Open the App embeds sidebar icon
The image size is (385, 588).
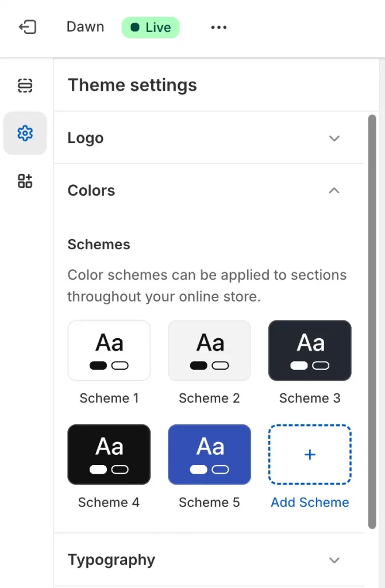pos(25,181)
